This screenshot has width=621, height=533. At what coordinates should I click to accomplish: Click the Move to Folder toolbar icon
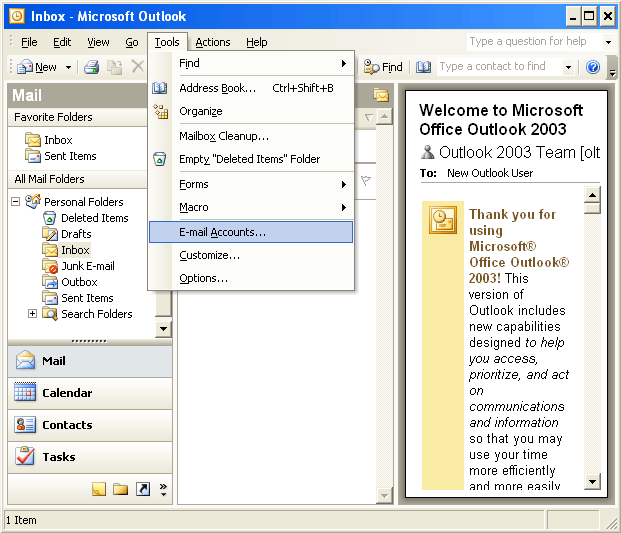click(x=114, y=67)
